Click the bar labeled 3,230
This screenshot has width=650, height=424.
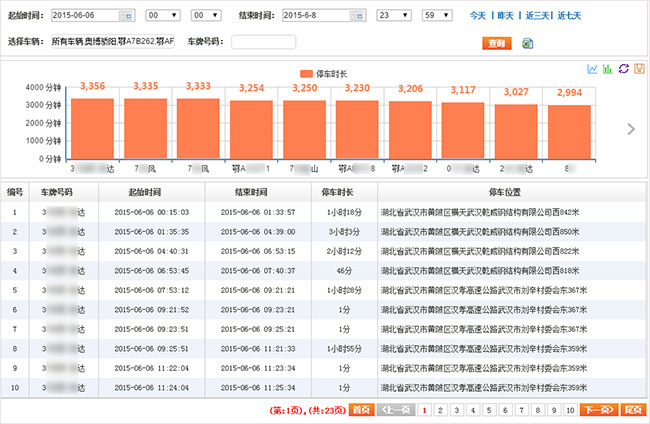(x=357, y=130)
